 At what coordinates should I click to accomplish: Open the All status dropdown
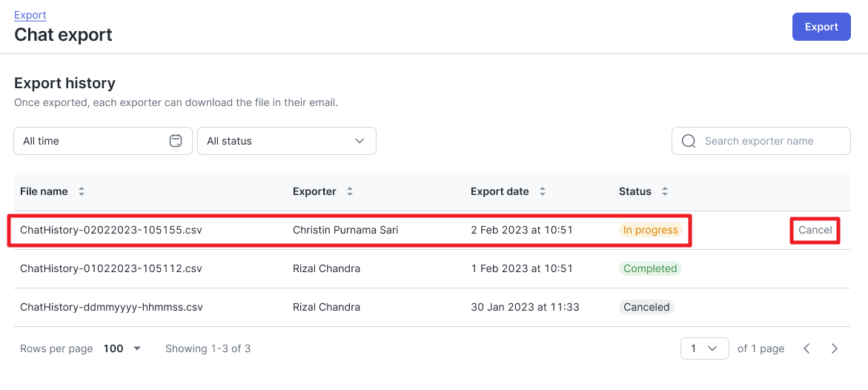tap(287, 141)
